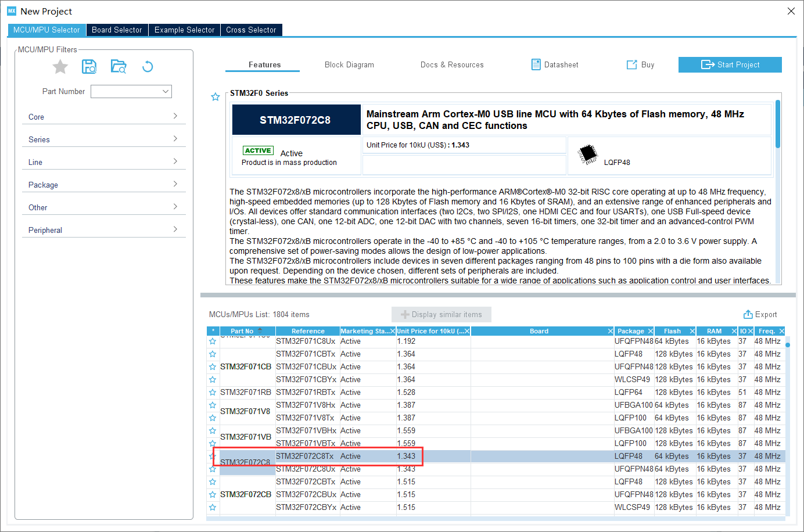
Task: Reset all MCU filters icon
Action: pyautogui.click(x=148, y=67)
